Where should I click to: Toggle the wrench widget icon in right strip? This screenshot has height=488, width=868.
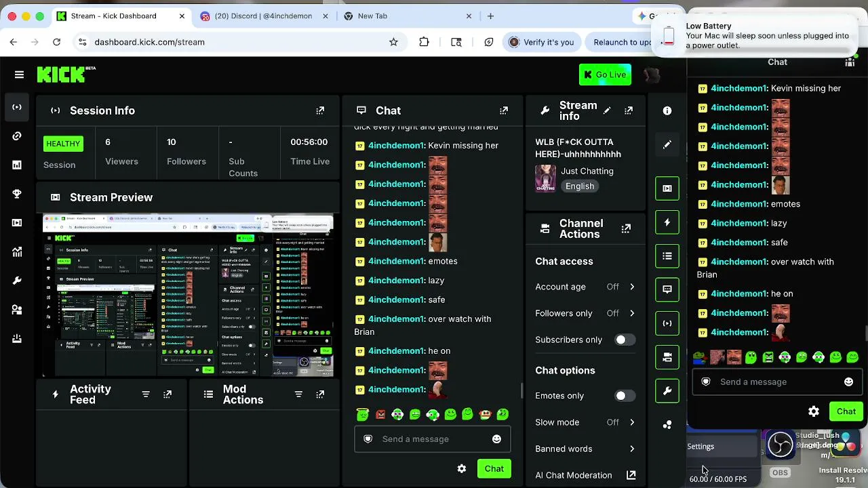click(x=667, y=391)
